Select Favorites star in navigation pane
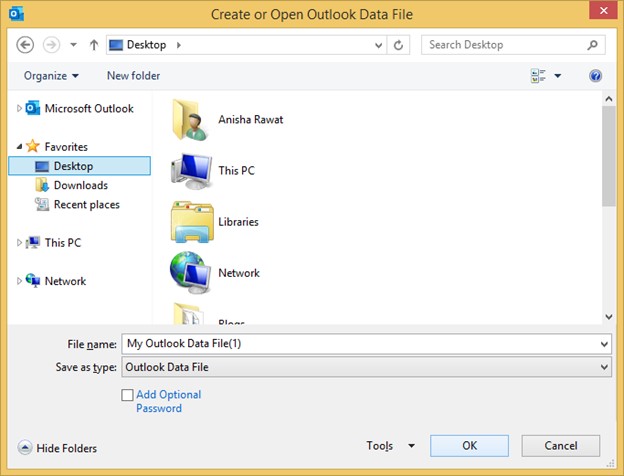This screenshot has height=476, width=624. click(33, 146)
